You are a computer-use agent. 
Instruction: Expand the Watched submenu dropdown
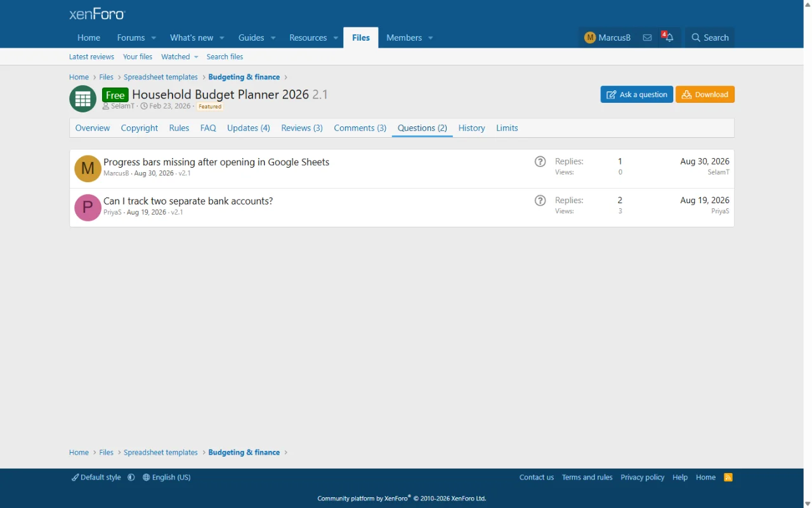click(x=196, y=57)
